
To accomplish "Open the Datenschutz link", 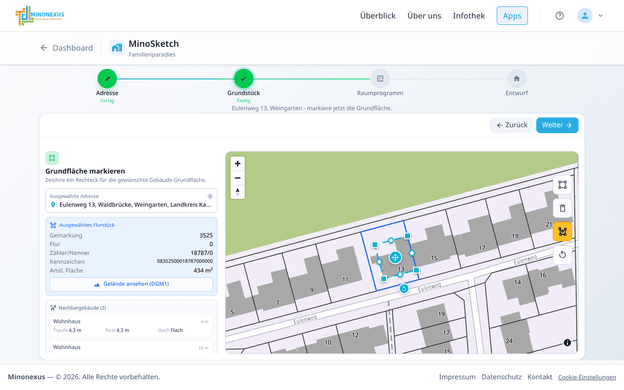I will tap(501, 377).
